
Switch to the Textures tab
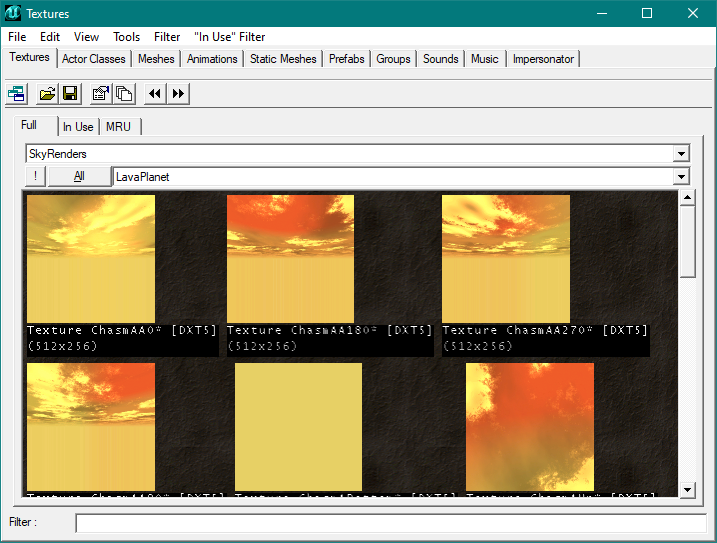(x=29, y=57)
